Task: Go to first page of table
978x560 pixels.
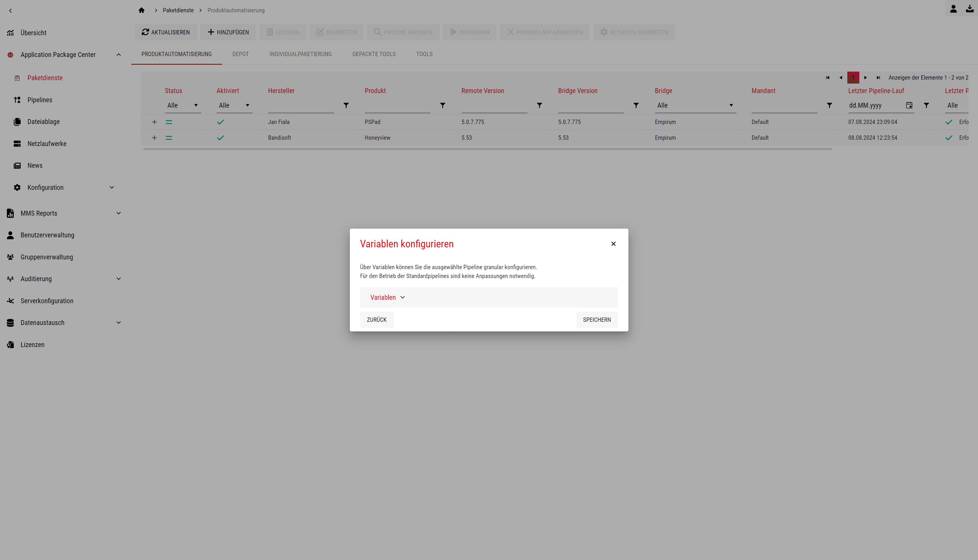Action: coord(828,78)
